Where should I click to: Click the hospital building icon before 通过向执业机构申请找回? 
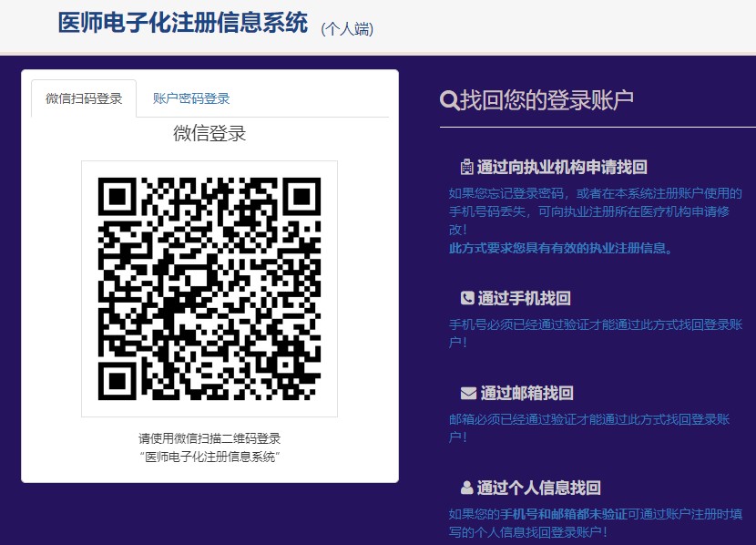467,167
